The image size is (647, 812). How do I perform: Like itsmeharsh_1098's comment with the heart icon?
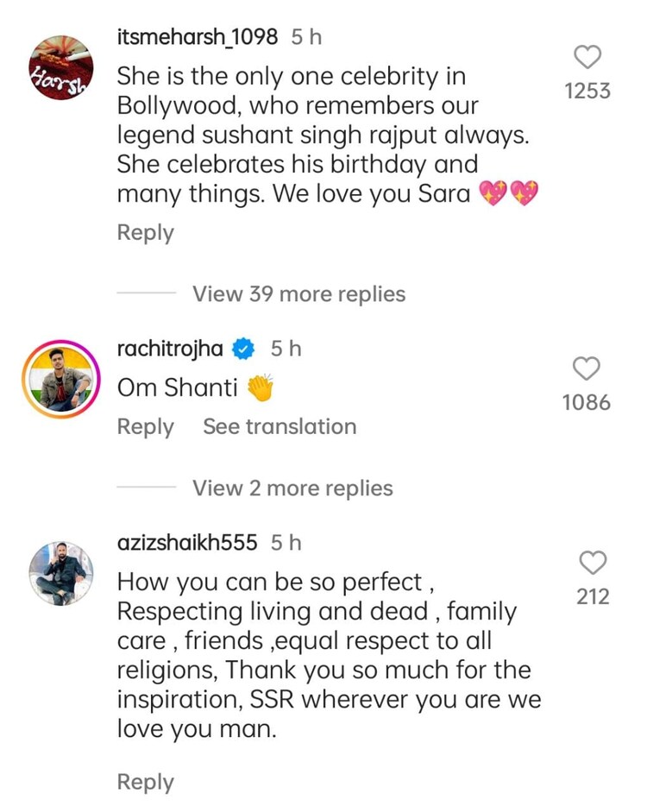click(x=587, y=57)
